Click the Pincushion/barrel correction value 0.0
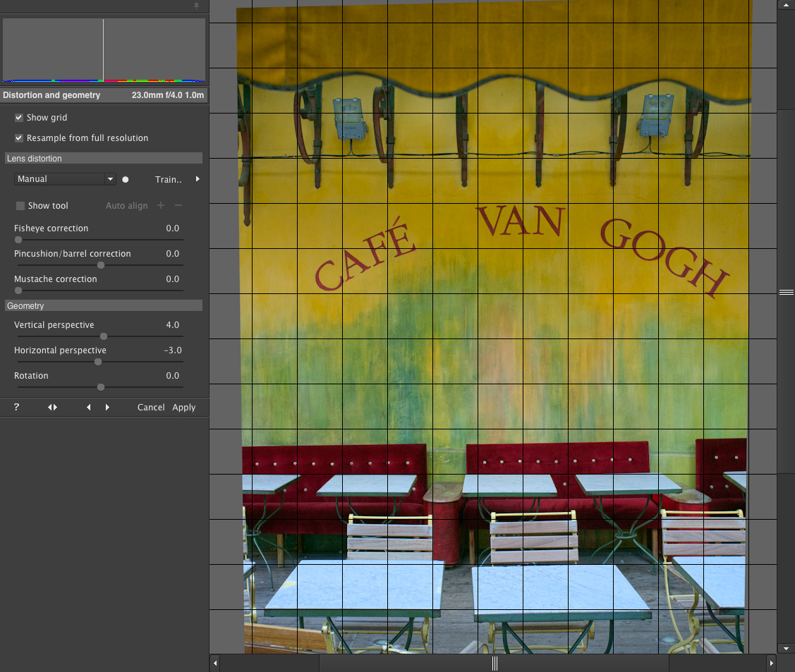The height and width of the screenshot is (672, 795). tap(172, 253)
